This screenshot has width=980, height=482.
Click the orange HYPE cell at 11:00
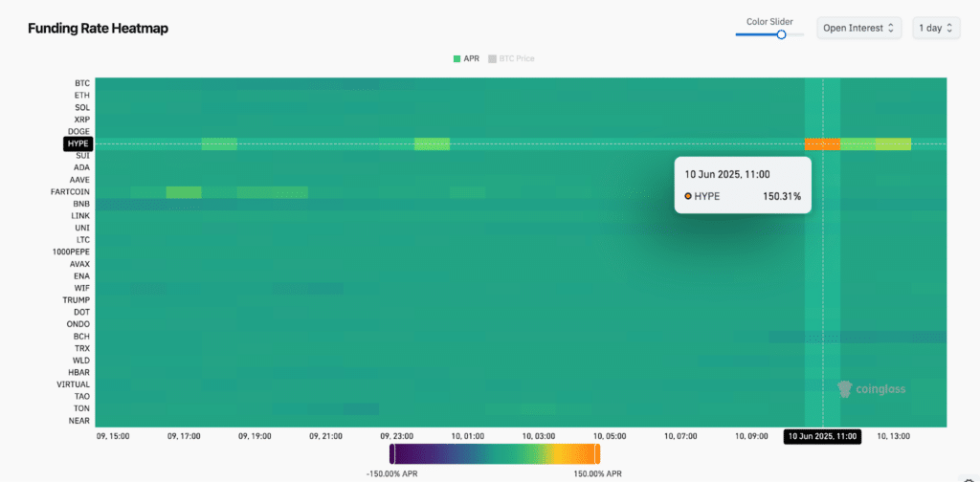click(x=822, y=144)
